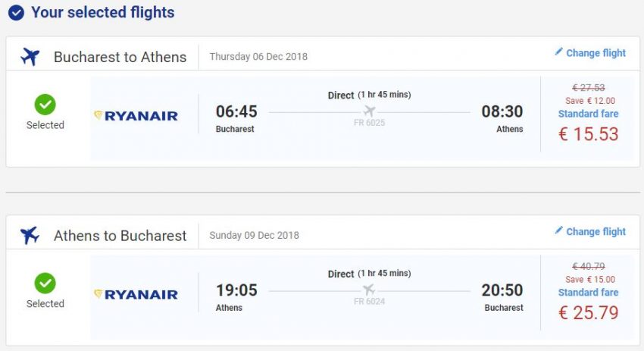
Task: Change flight for Athens to Bucharest
Action: (x=596, y=232)
